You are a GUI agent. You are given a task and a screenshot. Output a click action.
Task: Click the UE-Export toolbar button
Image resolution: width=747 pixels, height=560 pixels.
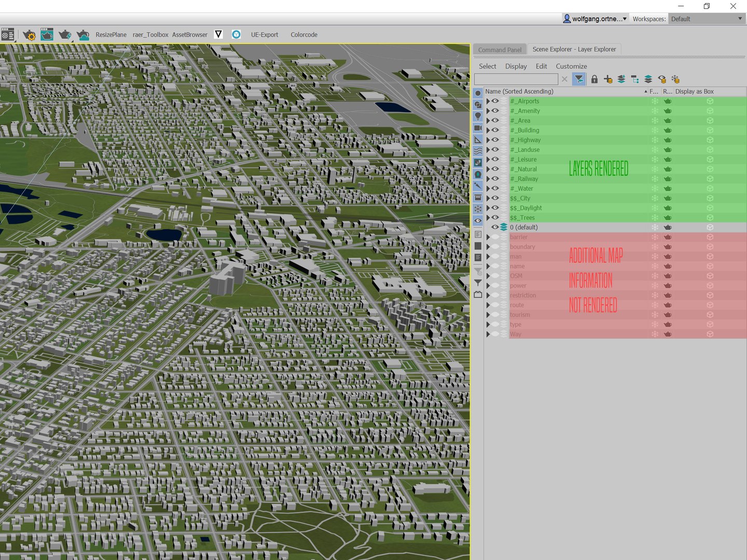click(x=265, y=35)
